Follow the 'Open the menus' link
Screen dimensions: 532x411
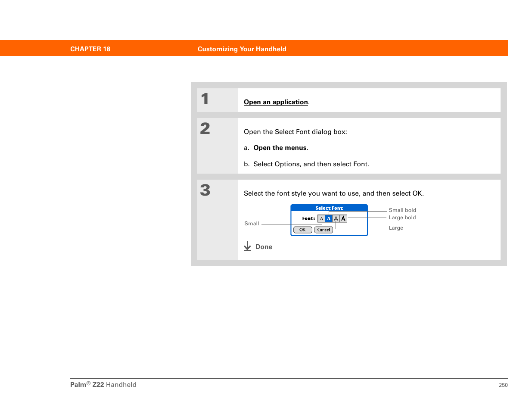tap(280, 148)
